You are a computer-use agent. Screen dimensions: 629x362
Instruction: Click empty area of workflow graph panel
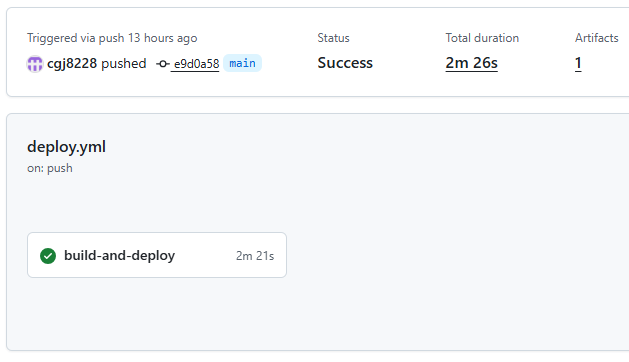441,241
